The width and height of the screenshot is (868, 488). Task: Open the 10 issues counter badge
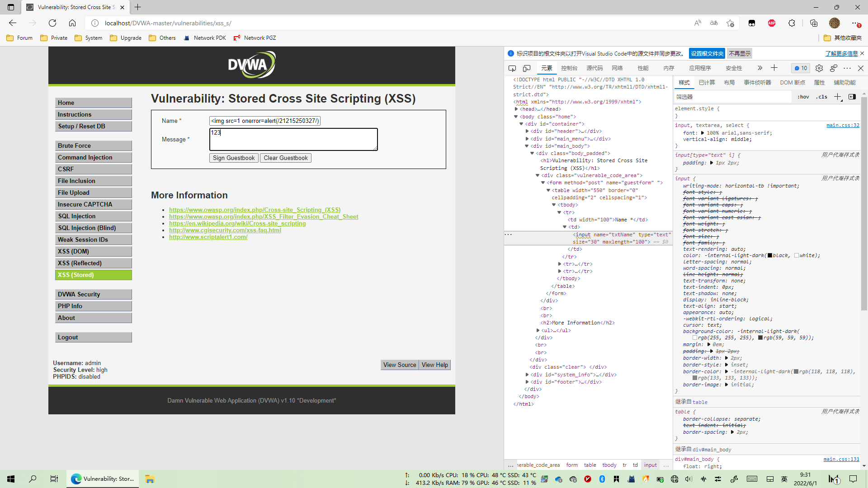tap(801, 68)
